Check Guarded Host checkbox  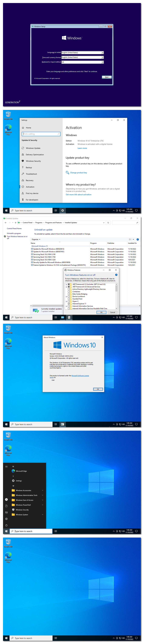(69, 299)
